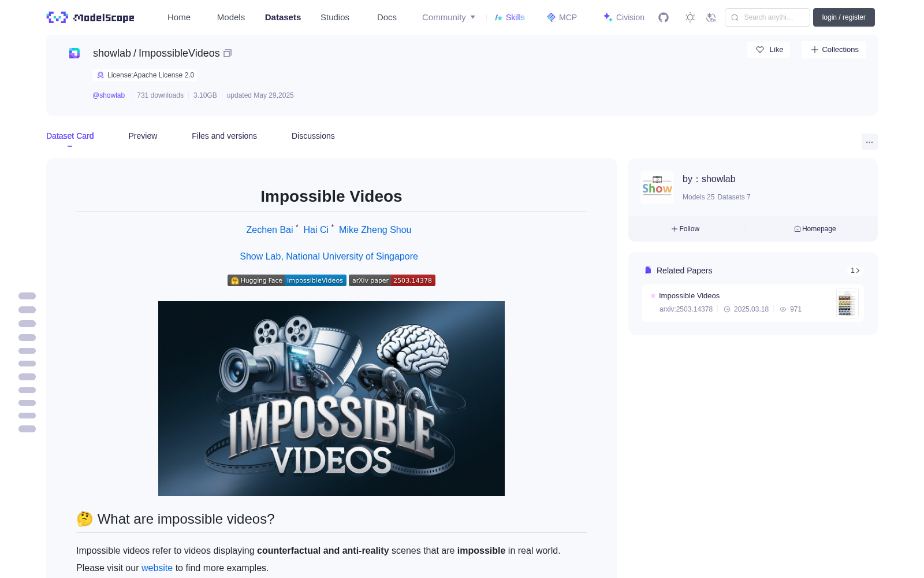Click the Hugging Face ImpossibleVideos badge
Image resolution: width=924 pixels, height=578 pixels.
(287, 280)
